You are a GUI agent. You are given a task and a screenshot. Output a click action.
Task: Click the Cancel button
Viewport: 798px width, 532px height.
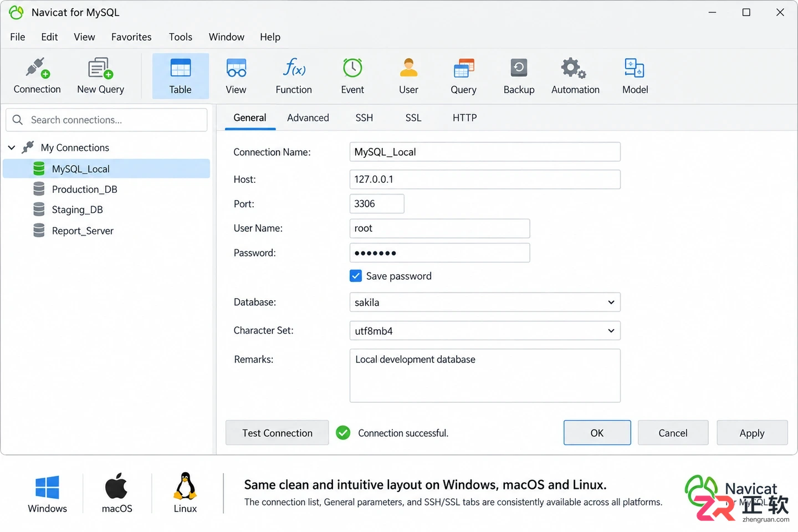(x=673, y=433)
